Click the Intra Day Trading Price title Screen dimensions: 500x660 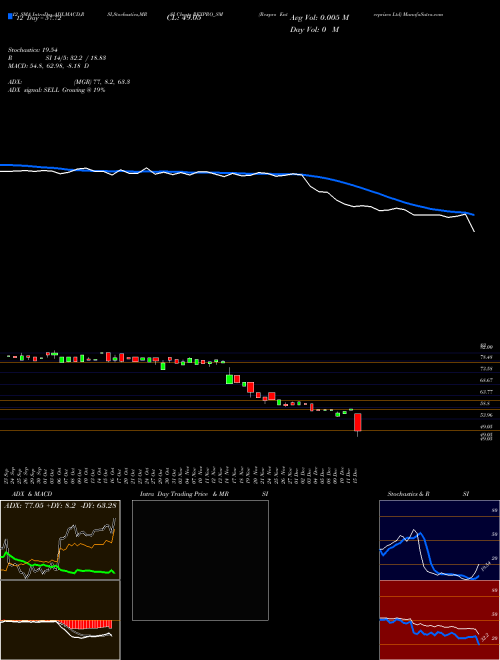[x=184, y=494]
